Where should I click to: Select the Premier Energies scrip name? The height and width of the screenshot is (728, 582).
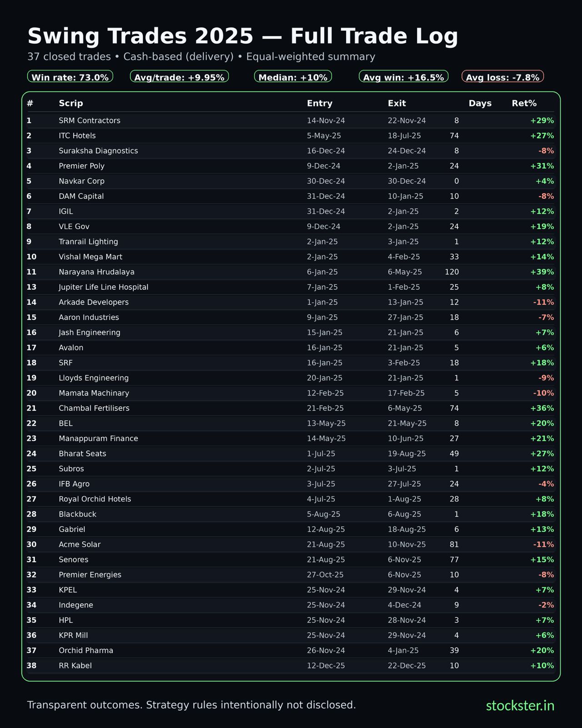(90, 575)
